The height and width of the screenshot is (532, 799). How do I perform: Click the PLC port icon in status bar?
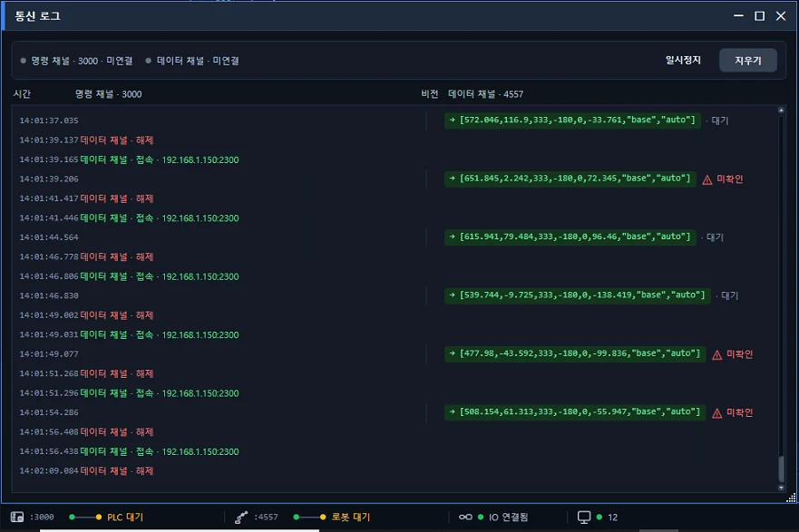17,517
